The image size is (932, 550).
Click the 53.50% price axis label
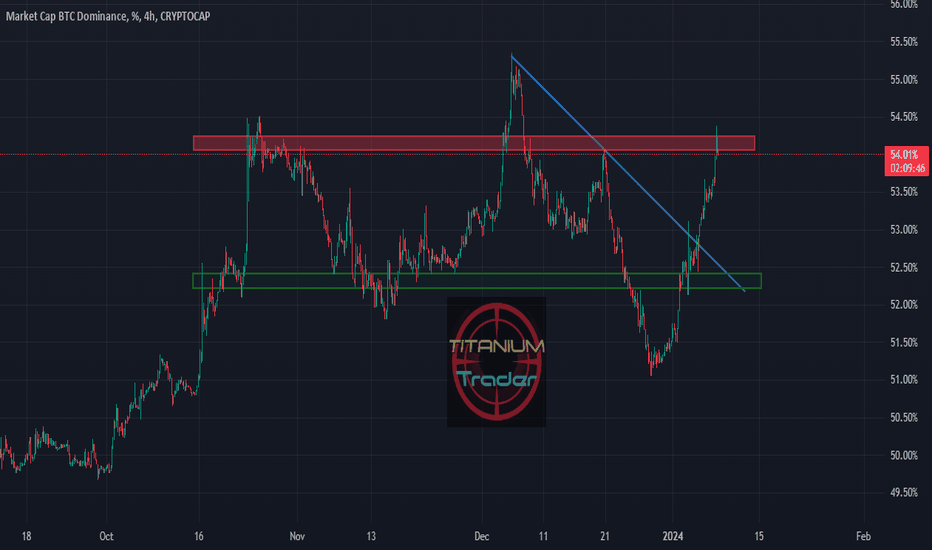[x=903, y=191]
